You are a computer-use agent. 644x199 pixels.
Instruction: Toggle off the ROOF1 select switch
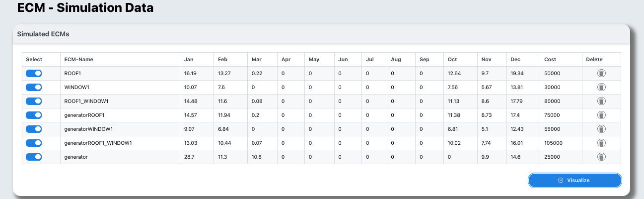coord(34,73)
